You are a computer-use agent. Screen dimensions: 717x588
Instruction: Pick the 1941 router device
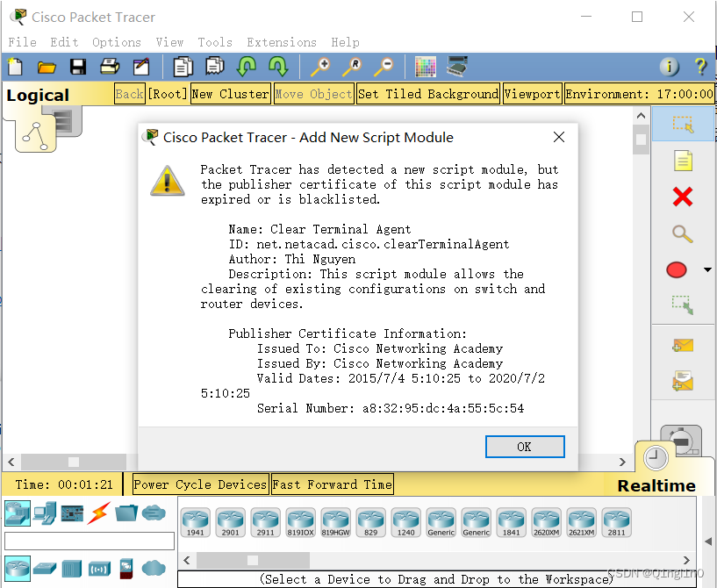point(195,522)
